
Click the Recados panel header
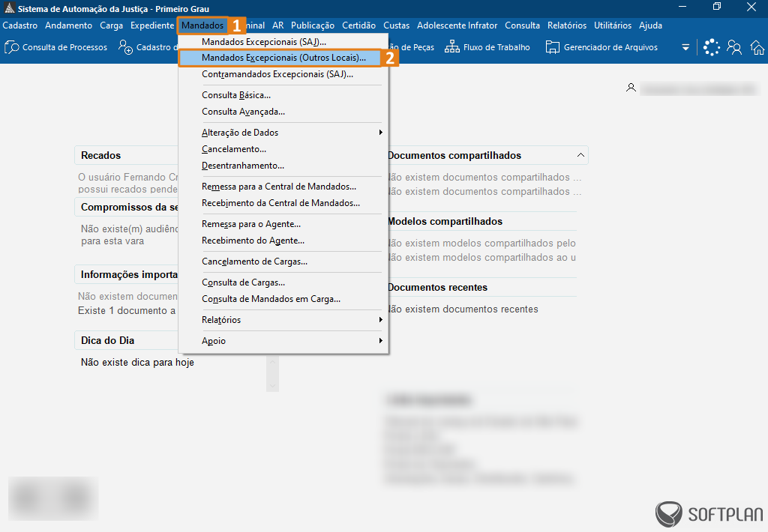click(x=126, y=155)
